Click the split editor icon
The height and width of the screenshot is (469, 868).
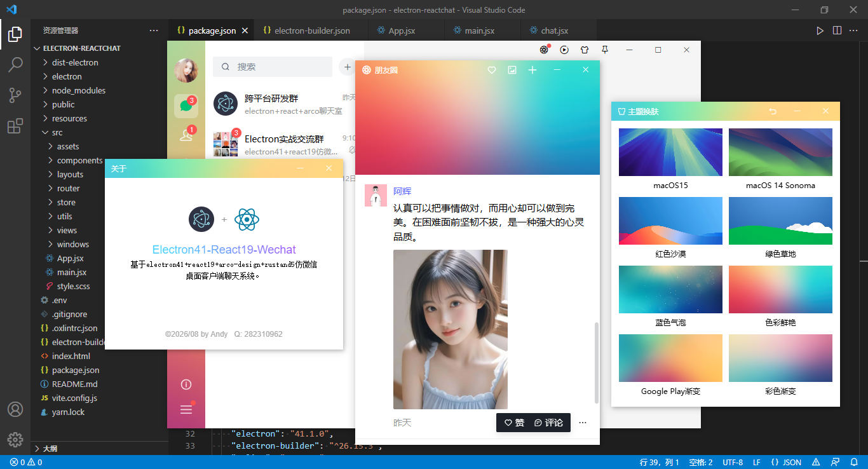(837, 31)
